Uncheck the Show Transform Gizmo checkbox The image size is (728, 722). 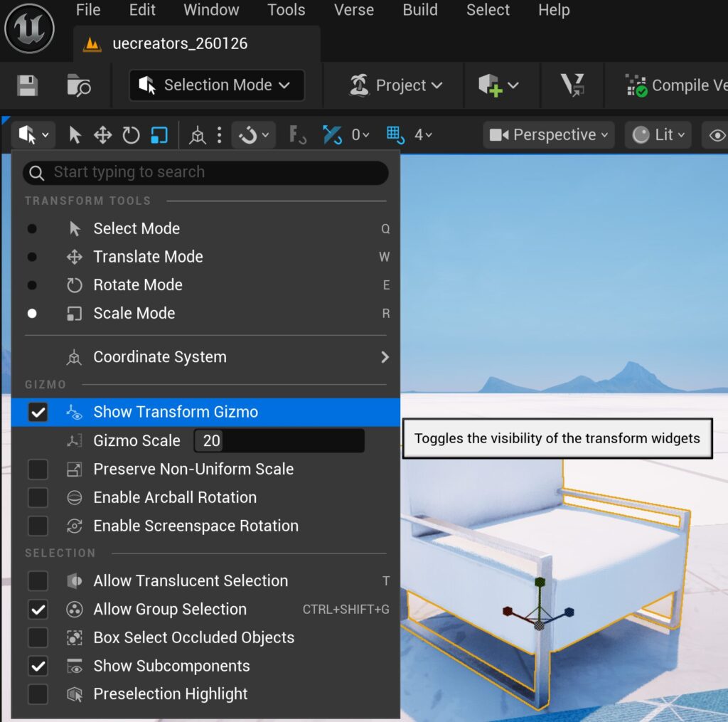tap(38, 413)
